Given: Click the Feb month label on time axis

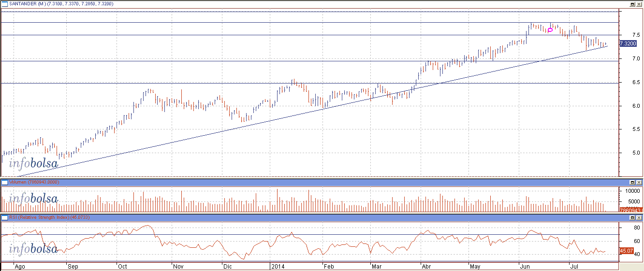Looking at the screenshot, I should click(x=329, y=266).
